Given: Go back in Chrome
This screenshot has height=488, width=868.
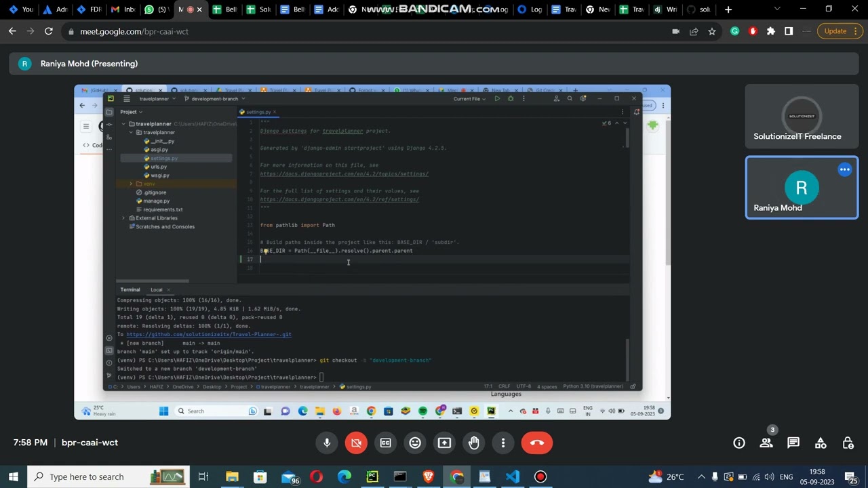Looking at the screenshot, I should pos(12,31).
